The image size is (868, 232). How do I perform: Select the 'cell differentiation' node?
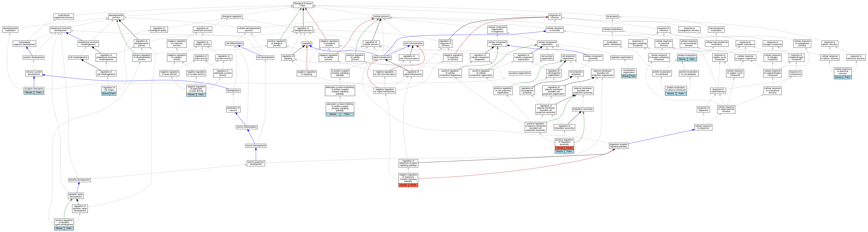click(234, 44)
